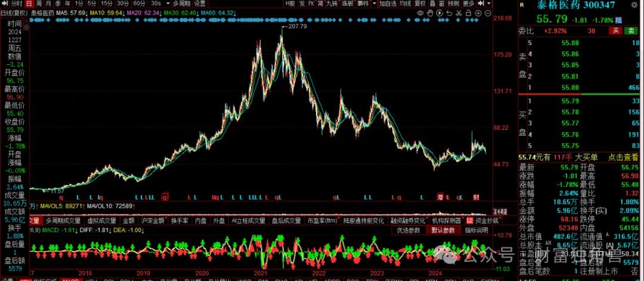Select the 30s period

156,4
